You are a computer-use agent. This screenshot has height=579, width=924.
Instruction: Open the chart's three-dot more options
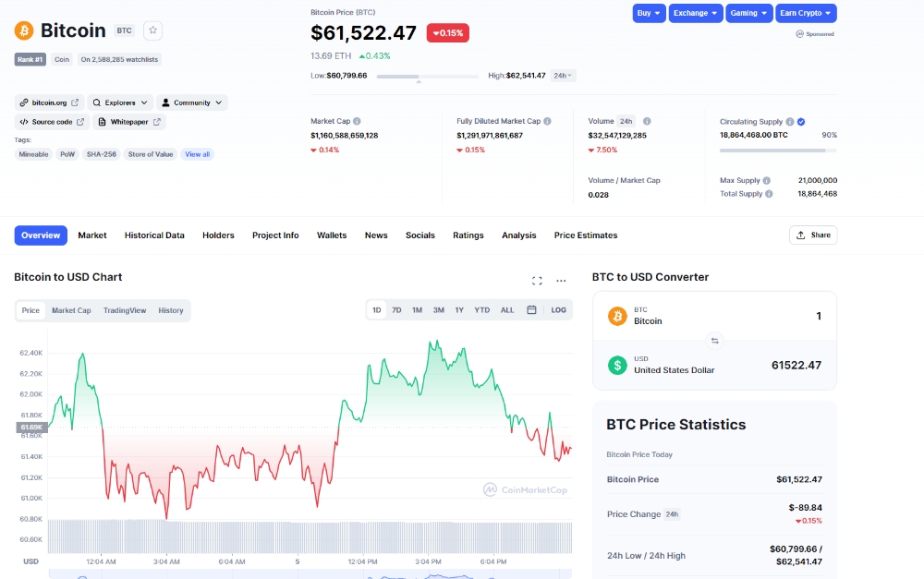click(561, 281)
